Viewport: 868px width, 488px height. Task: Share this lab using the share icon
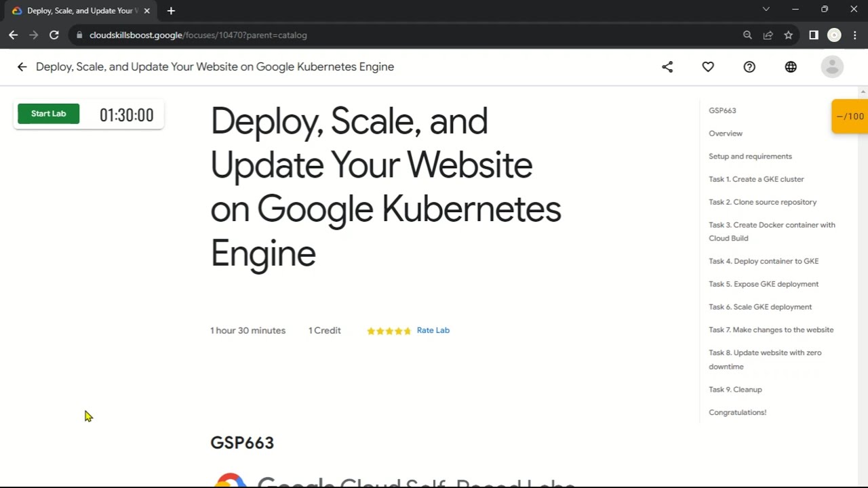[667, 66]
